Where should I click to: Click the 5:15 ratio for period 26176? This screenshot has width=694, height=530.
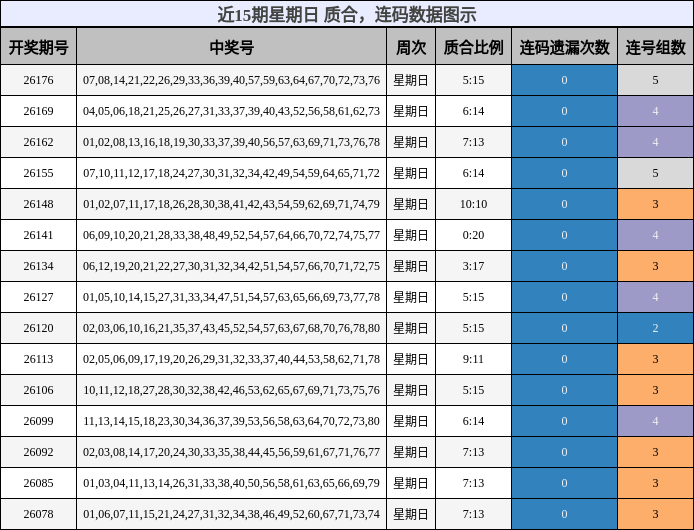(474, 80)
